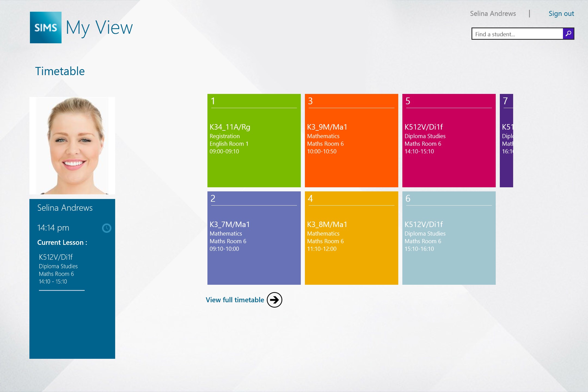Open period 6 Diploma Studies light blue tile
The width and height of the screenshot is (588, 392).
(x=449, y=238)
